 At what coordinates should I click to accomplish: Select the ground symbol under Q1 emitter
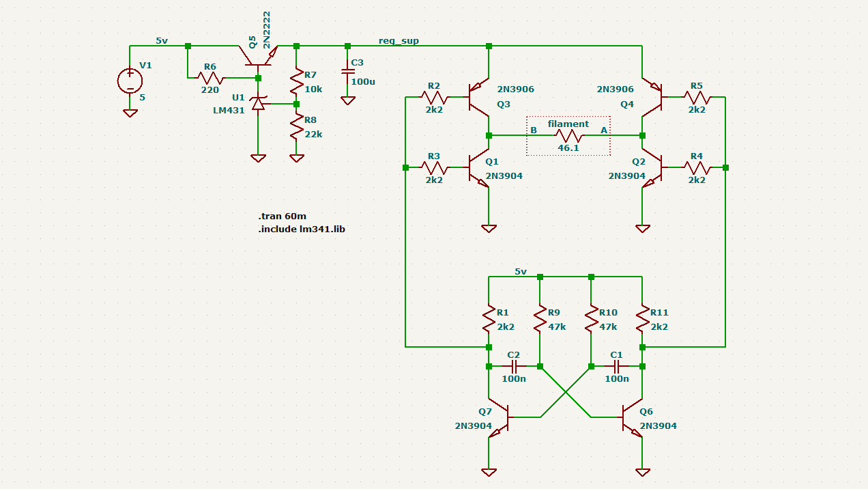click(x=489, y=229)
